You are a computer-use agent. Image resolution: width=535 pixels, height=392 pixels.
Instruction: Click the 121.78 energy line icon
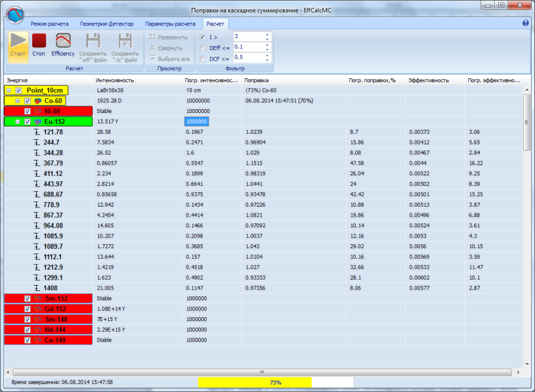pyautogui.click(x=37, y=132)
